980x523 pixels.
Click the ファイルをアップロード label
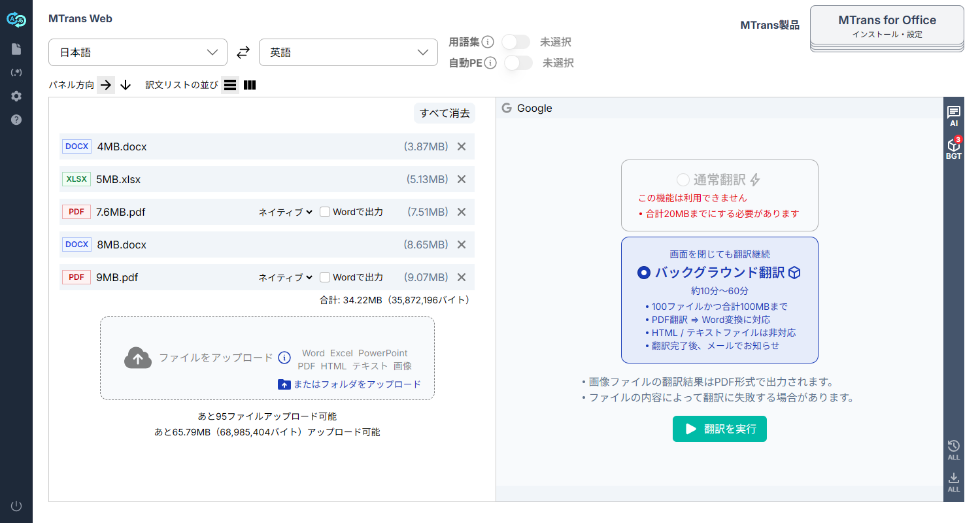(216, 358)
